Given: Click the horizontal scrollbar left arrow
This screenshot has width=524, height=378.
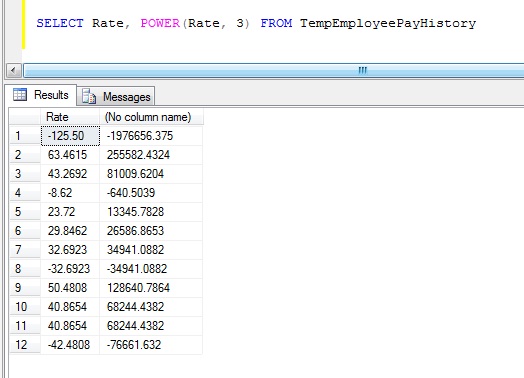Looking at the screenshot, I should (x=14, y=71).
